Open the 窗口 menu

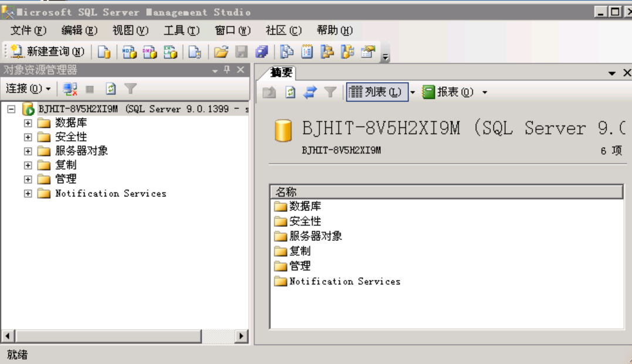[x=232, y=30]
